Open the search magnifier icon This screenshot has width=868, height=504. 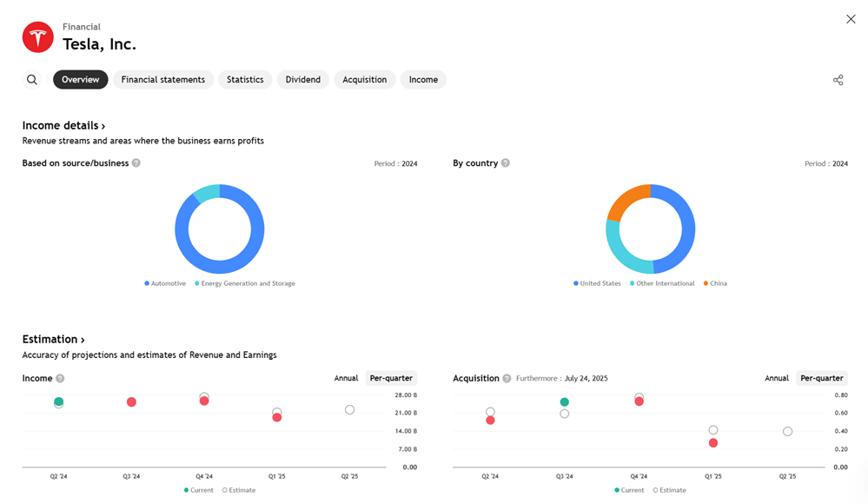coord(32,80)
